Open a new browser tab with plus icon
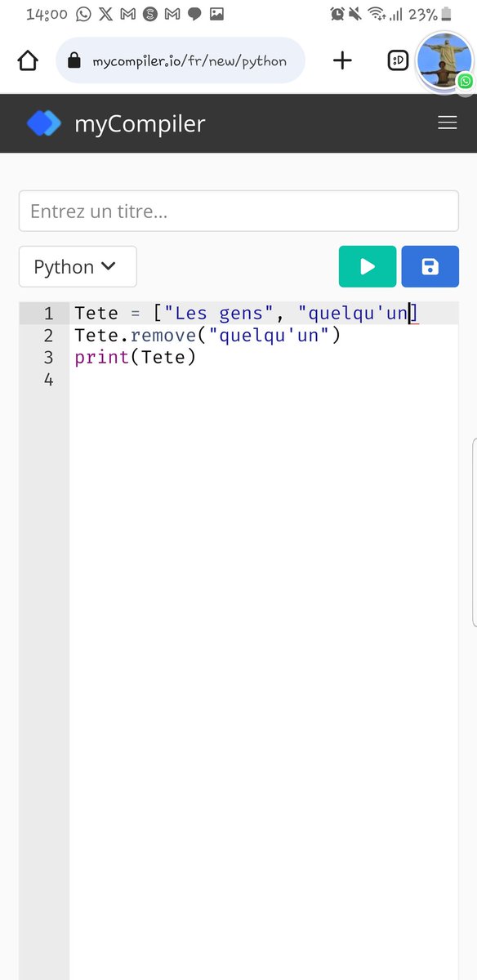Screen dimensions: 477x980 [342, 60]
